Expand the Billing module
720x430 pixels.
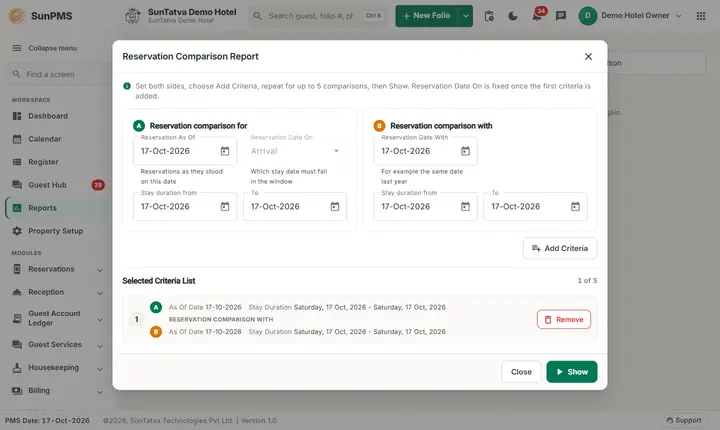(100, 391)
